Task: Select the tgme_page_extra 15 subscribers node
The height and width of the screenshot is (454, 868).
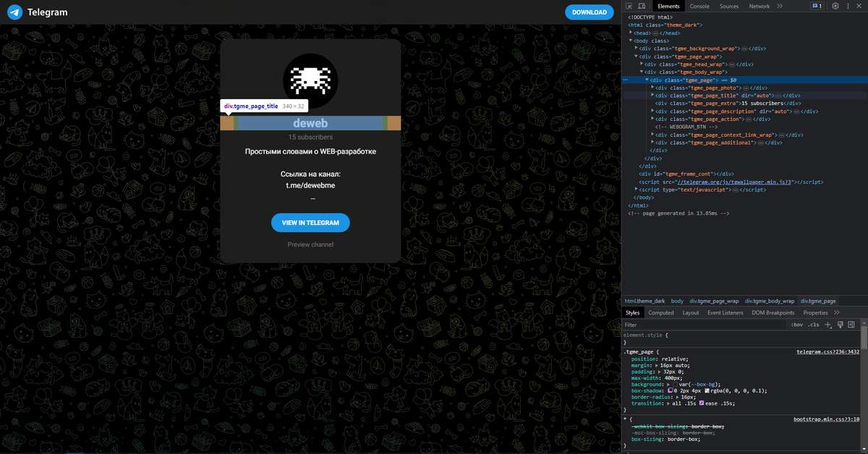Action: point(728,103)
